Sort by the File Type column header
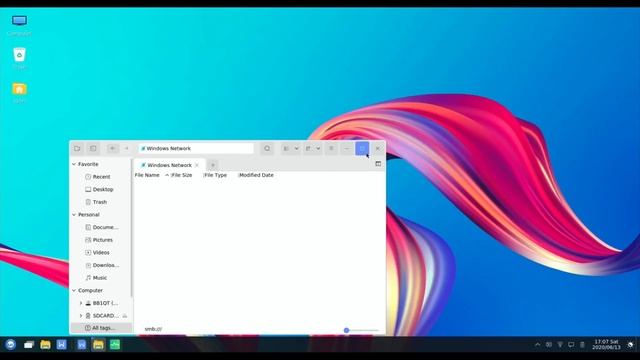The width and height of the screenshot is (640, 360). (216, 175)
